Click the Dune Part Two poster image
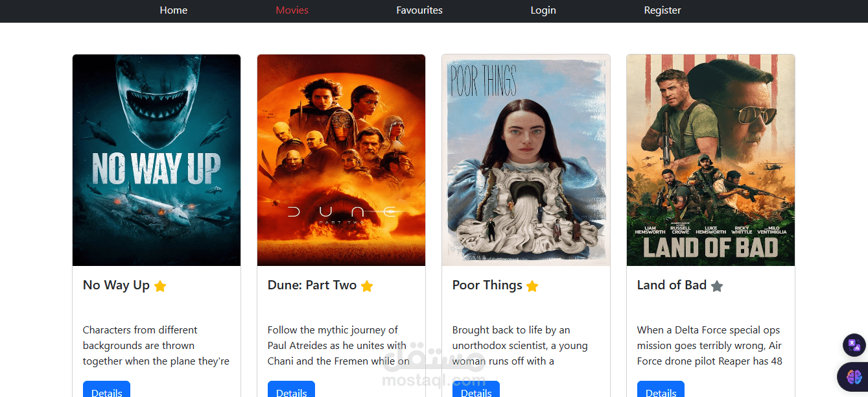 [x=341, y=160]
